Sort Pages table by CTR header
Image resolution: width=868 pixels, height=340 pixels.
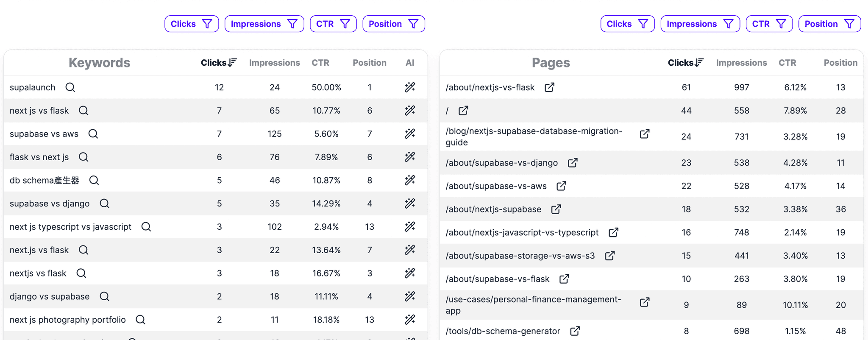pos(787,63)
